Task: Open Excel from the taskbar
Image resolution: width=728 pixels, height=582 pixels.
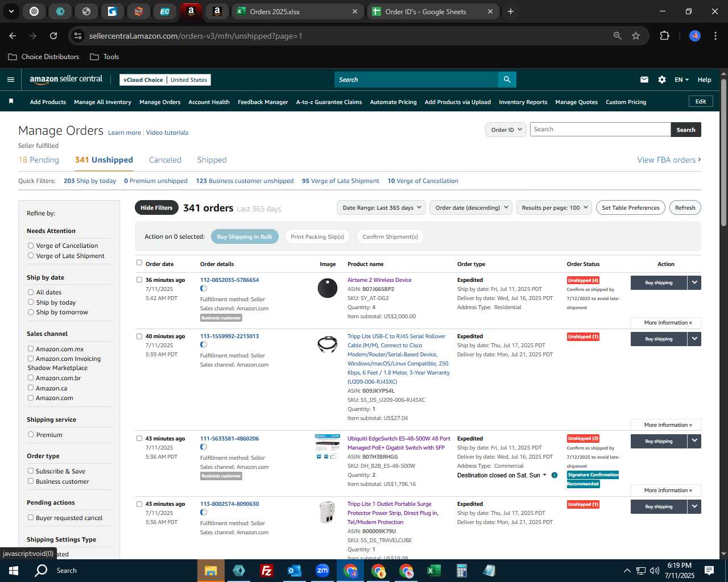Action: (x=434, y=571)
